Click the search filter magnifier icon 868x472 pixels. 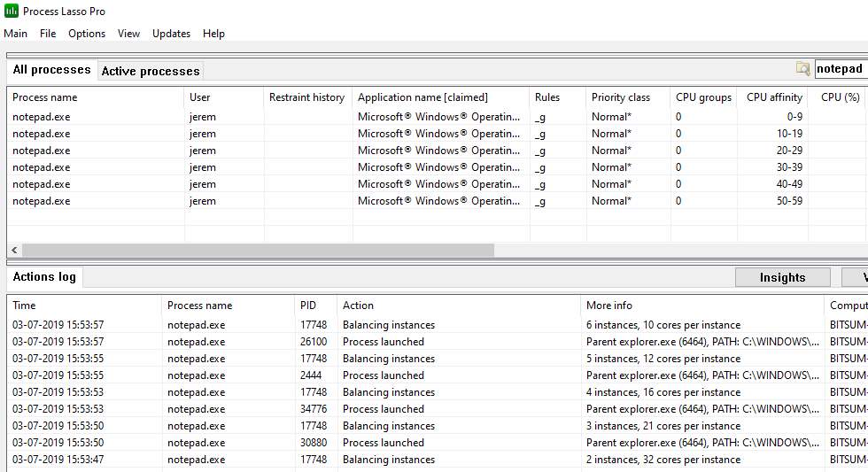click(802, 68)
